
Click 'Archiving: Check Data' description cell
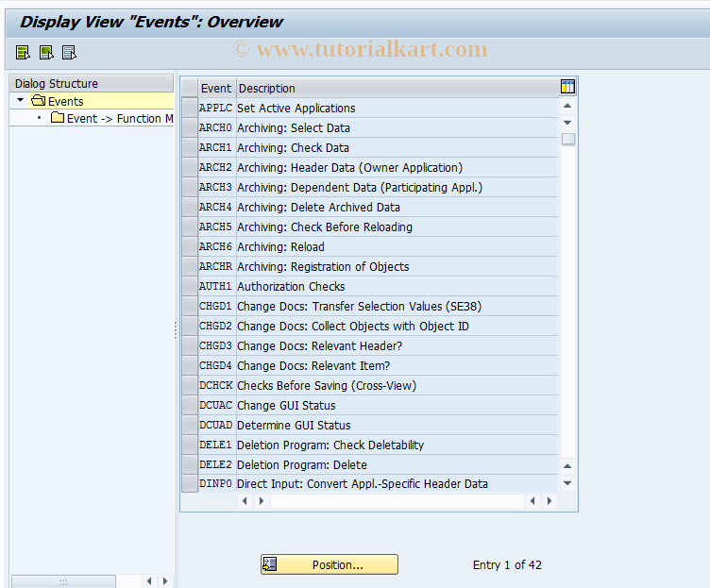pyautogui.click(x=397, y=147)
